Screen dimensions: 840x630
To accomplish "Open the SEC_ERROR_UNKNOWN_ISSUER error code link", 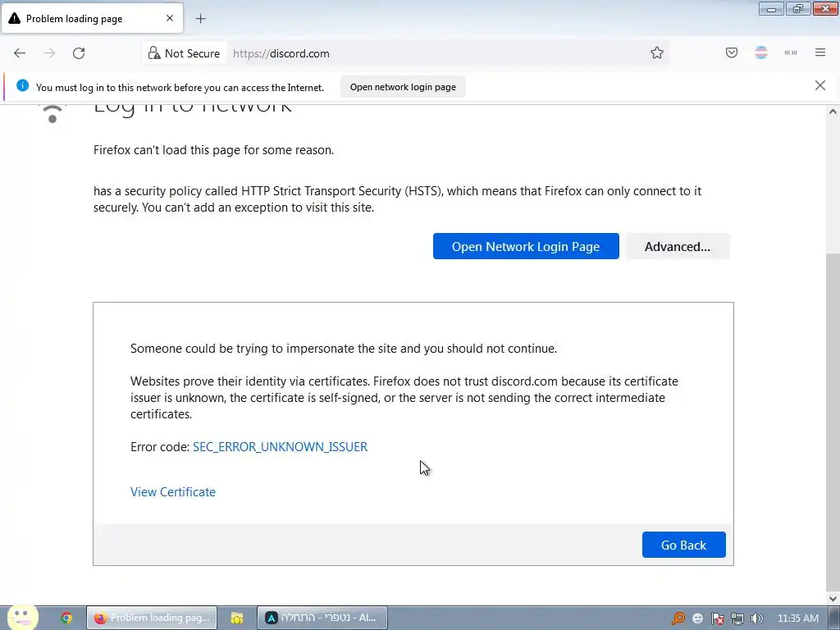I will [x=280, y=447].
